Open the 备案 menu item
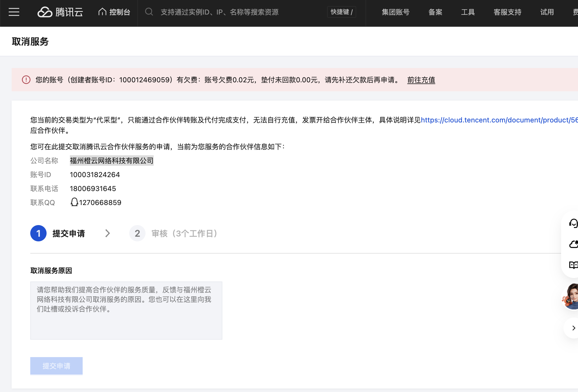Viewport: 578px width, 392px height. [435, 12]
